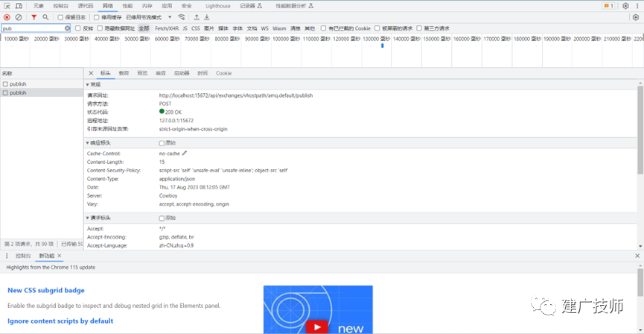Screen dimensions: 644x334
Task: Open the 安全 panel tab
Action: click(186, 6)
